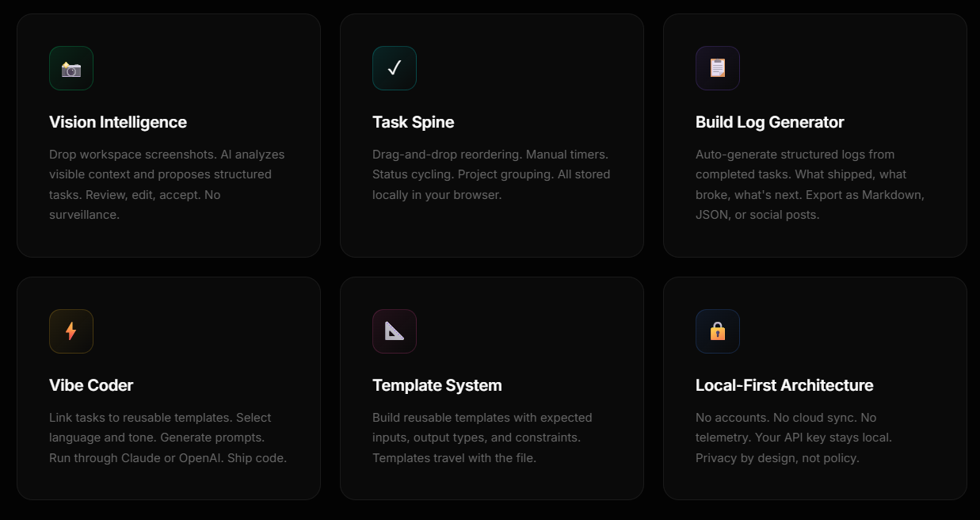Viewport: 980px width, 520px height.
Task: Click the Task Spine description paragraph
Action: [491, 174]
